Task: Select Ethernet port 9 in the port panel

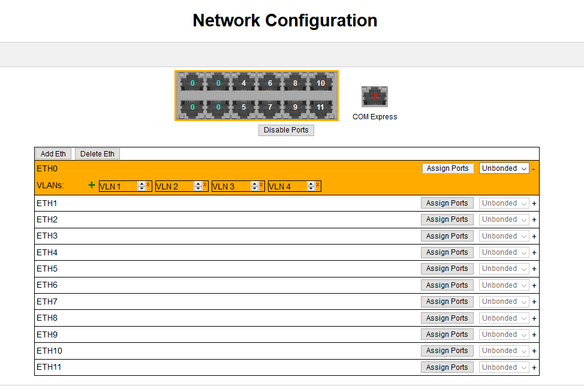Action: [x=294, y=107]
